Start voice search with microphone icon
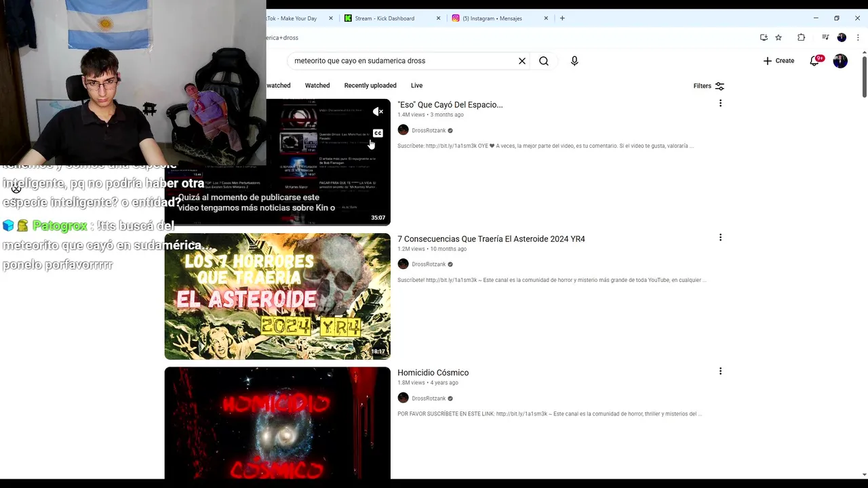868x488 pixels. (574, 61)
